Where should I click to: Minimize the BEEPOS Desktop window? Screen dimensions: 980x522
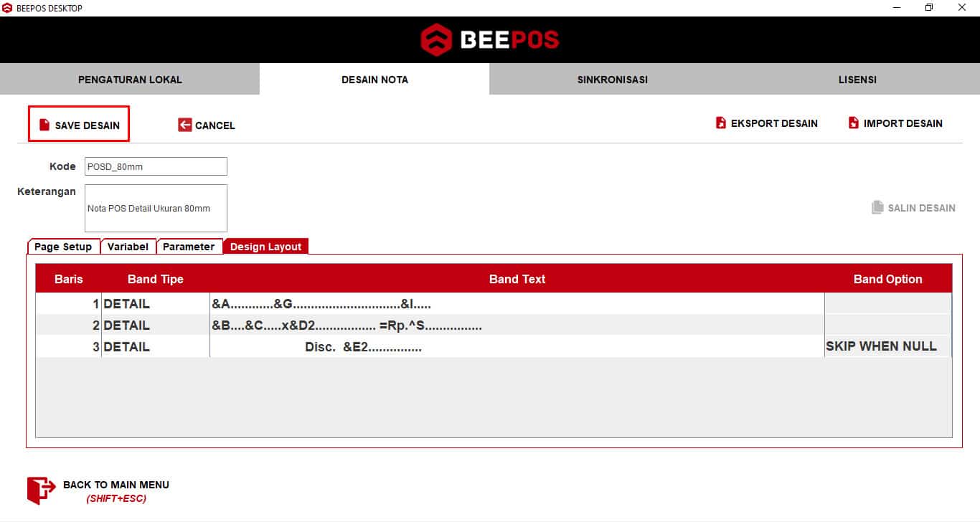(897, 8)
